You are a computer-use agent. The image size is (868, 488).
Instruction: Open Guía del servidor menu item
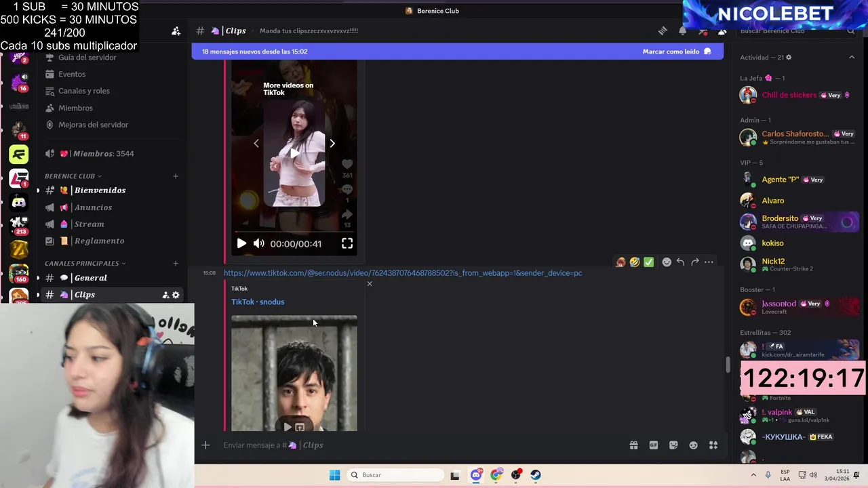112,58
